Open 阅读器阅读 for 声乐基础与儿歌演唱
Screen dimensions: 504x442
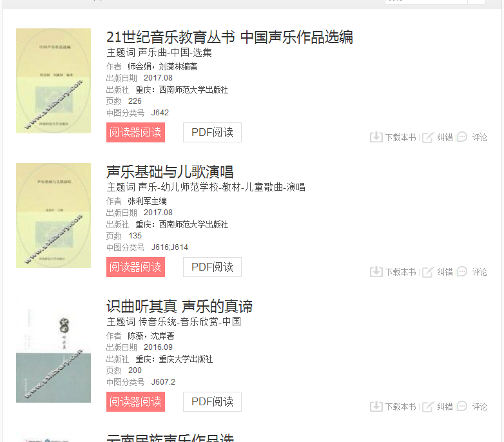click(135, 267)
